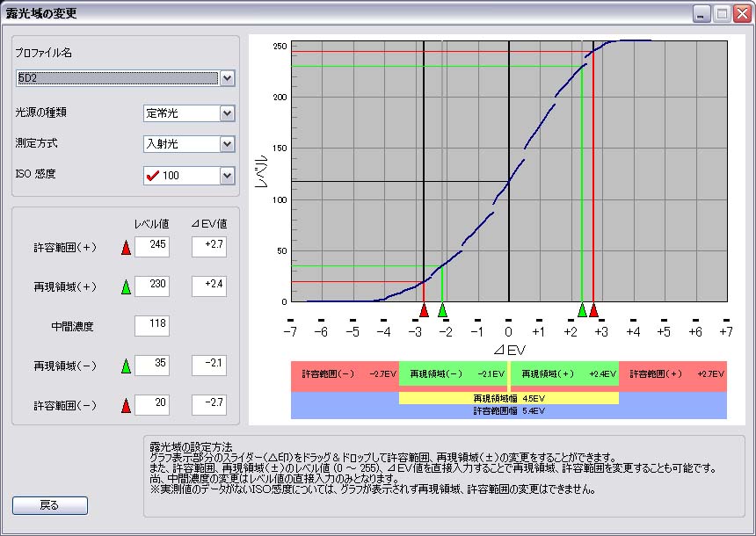
Task: Click green triangle icon beside 再現領域(+)
Action: click(126, 286)
